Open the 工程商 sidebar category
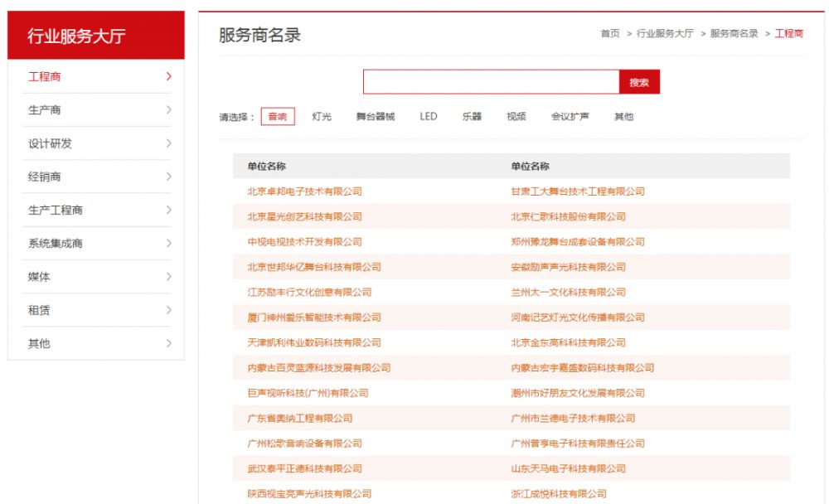This screenshot has height=504, width=829. click(45, 77)
